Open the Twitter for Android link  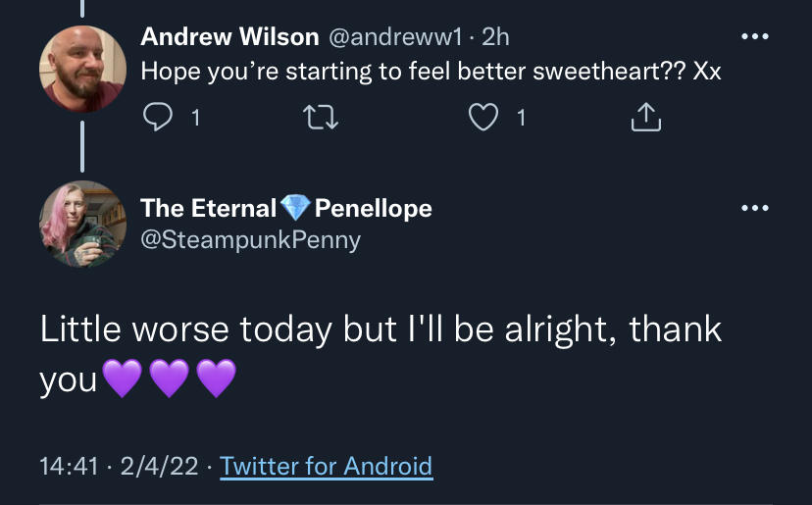(x=327, y=466)
